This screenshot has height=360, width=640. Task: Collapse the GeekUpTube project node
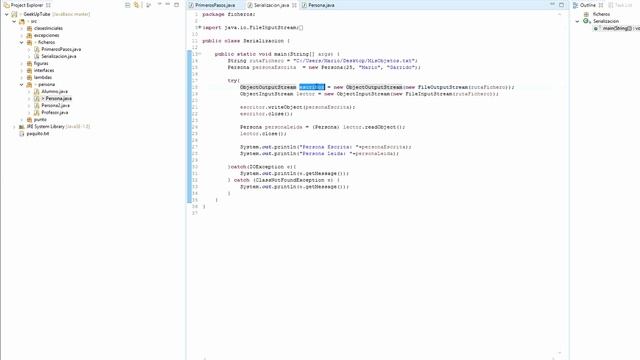coord(7,14)
